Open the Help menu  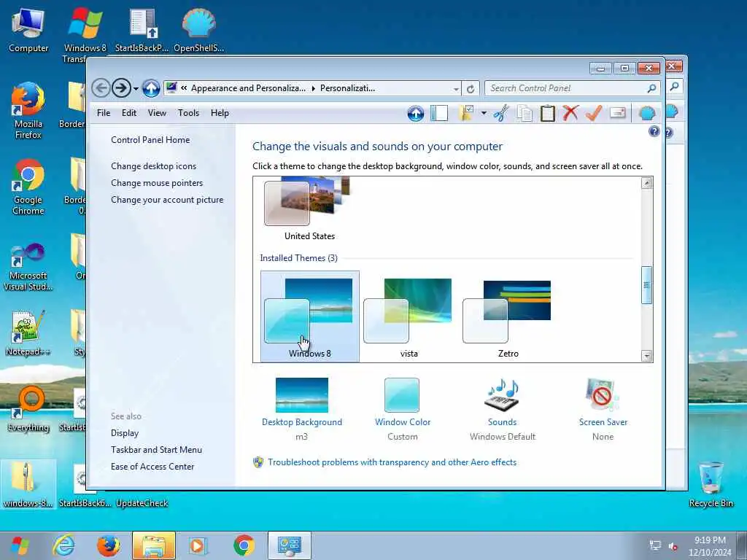point(220,113)
